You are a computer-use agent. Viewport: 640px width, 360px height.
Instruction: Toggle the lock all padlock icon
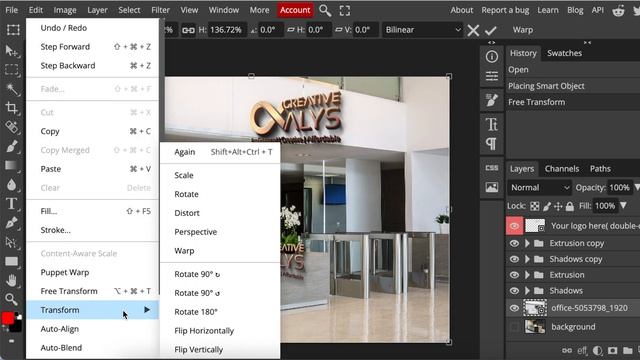pos(570,206)
